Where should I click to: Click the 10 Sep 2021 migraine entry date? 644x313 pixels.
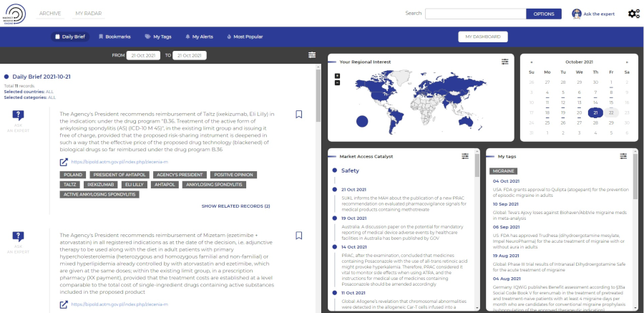point(506,204)
